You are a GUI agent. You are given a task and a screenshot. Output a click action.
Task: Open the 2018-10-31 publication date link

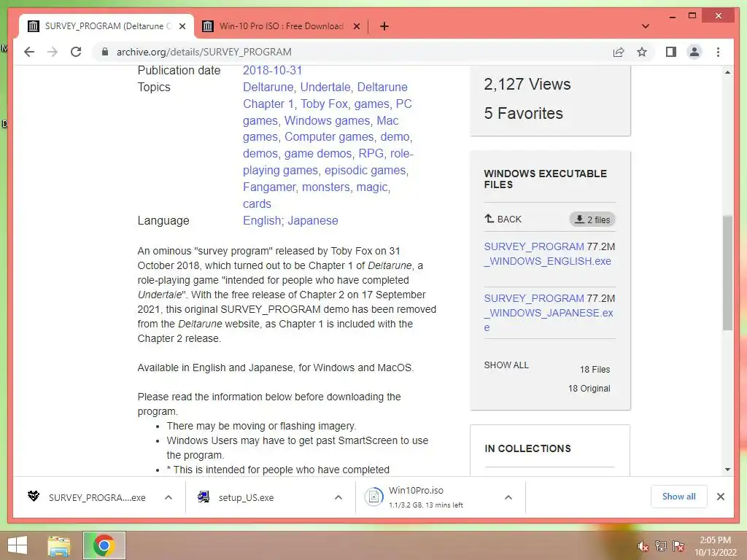point(273,71)
